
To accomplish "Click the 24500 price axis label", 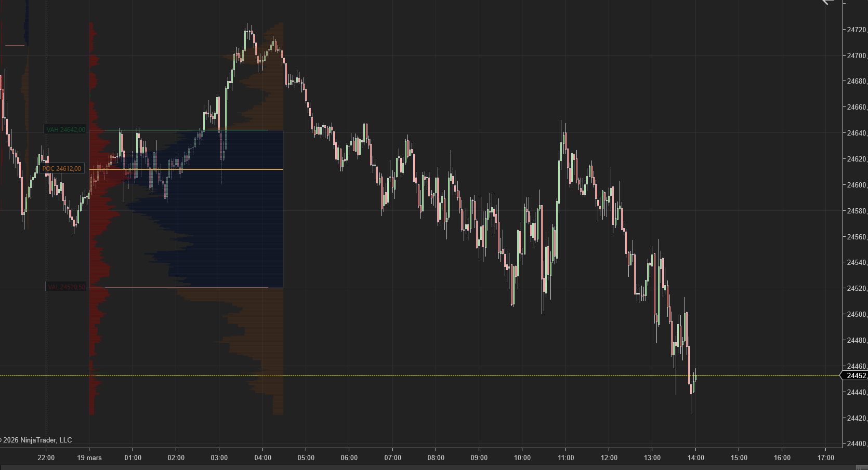I will pyautogui.click(x=857, y=314).
